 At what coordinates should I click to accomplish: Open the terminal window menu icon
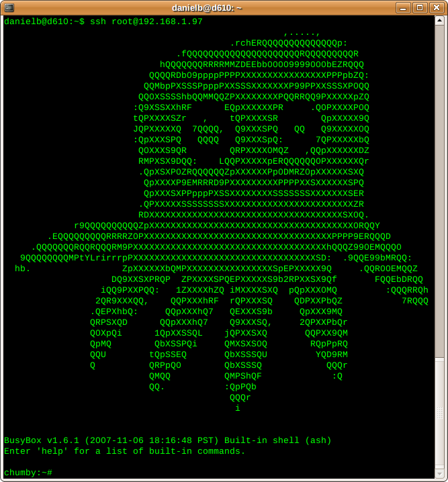[9, 7]
